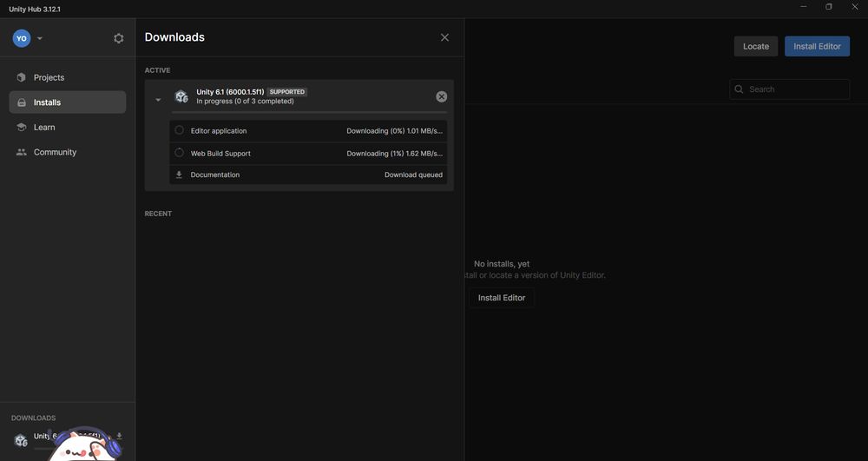Click the Unity 6.1 download progress bar
Image resolution: width=868 pixels, height=461 pixels.
tap(309, 112)
